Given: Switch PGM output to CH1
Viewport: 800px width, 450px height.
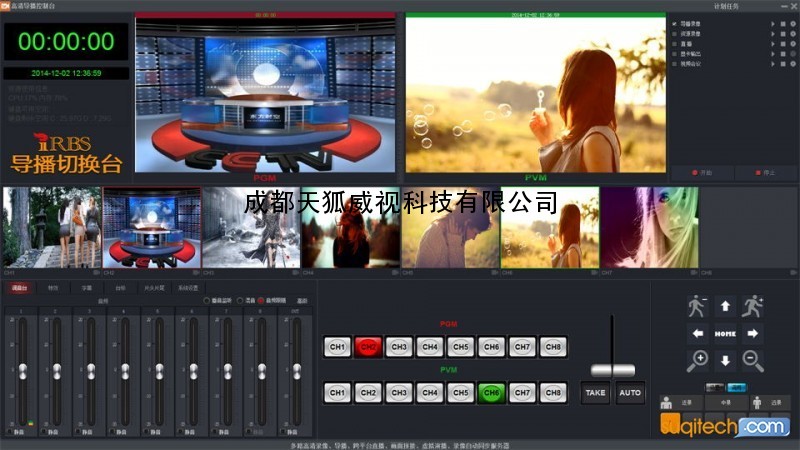Looking at the screenshot, I should (x=337, y=347).
